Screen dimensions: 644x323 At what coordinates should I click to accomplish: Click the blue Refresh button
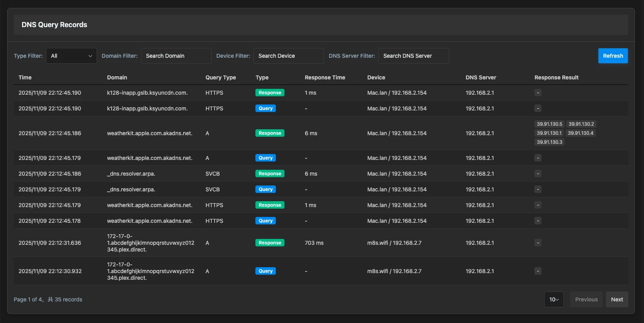(613, 56)
